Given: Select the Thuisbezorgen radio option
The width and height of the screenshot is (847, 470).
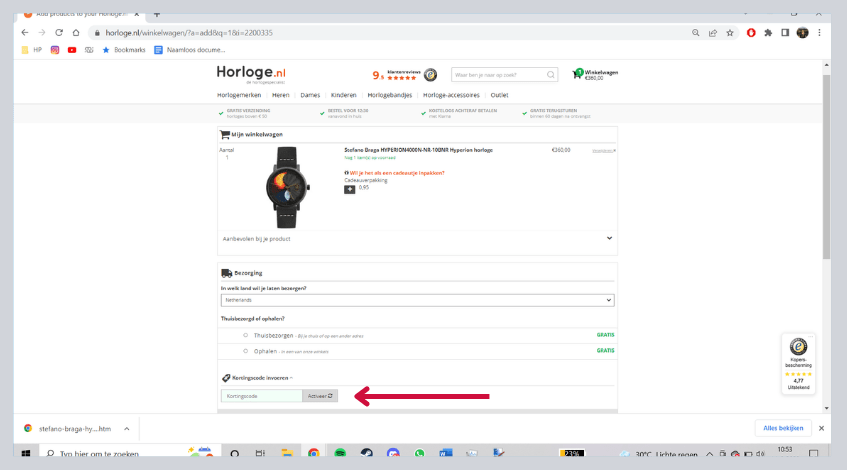Looking at the screenshot, I should (245, 335).
